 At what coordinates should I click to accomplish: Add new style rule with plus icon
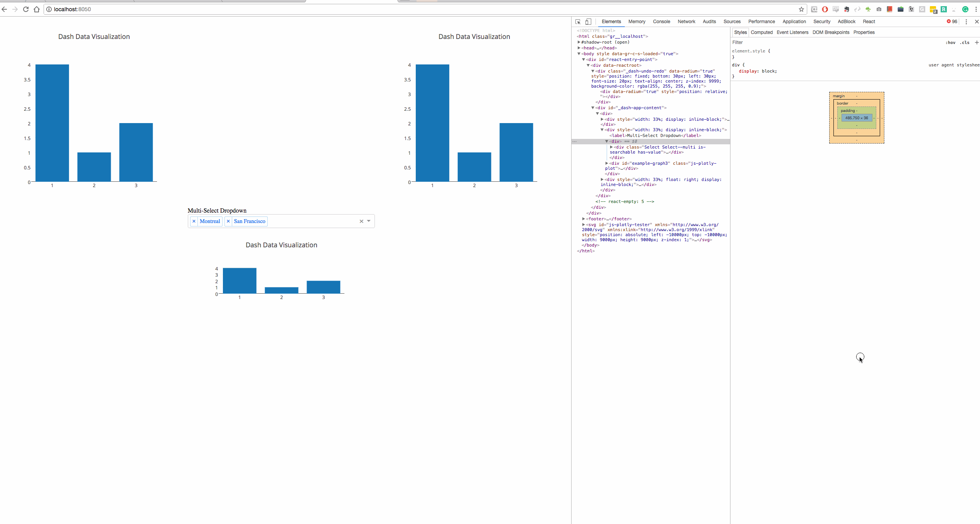[x=977, y=42]
